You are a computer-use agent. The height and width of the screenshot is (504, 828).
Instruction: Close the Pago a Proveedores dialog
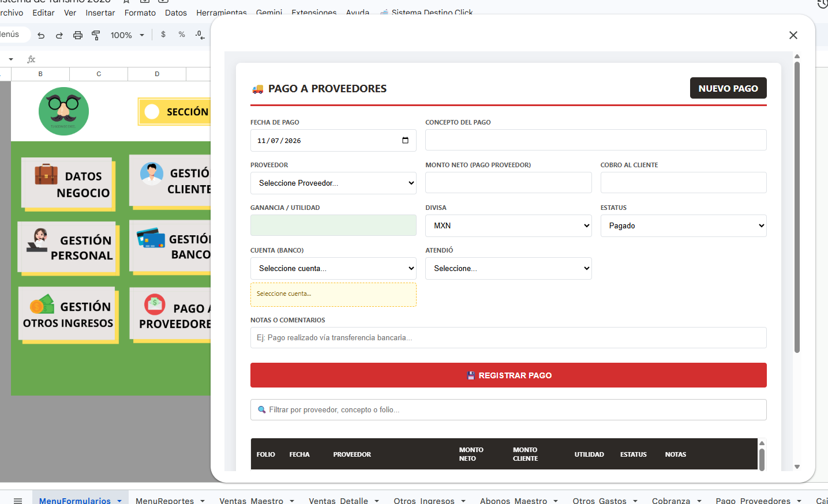coord(793,35)
